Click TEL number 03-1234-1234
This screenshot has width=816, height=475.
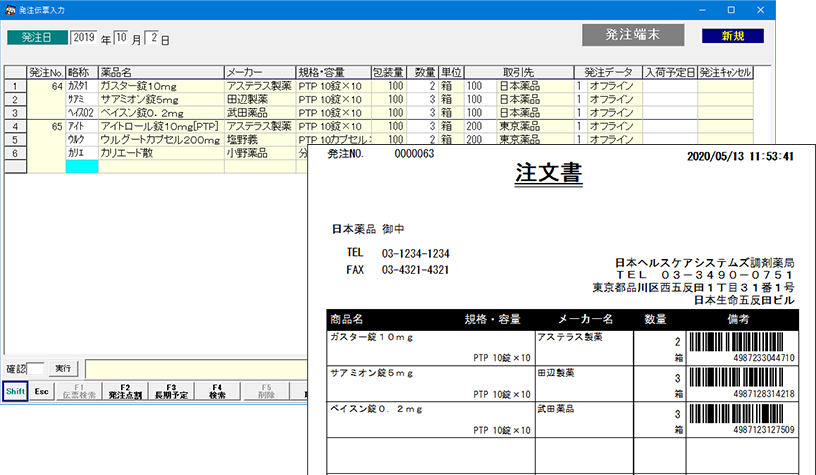(415, 253)
